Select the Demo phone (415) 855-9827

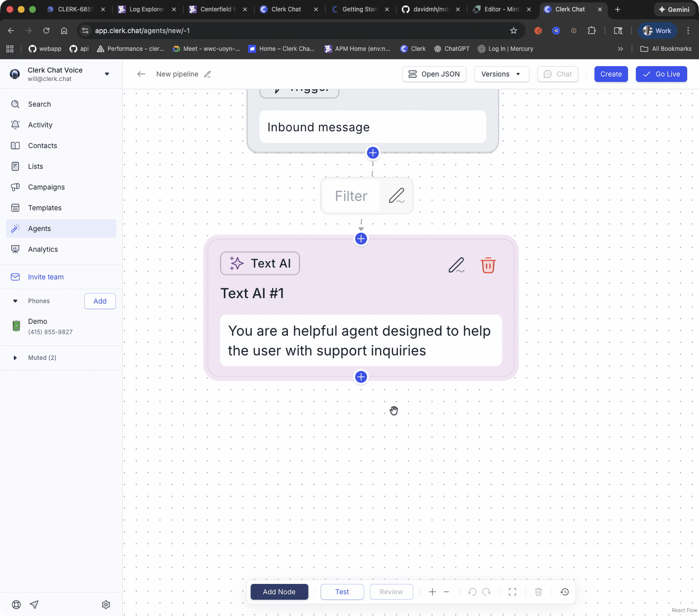click(61, 326)
